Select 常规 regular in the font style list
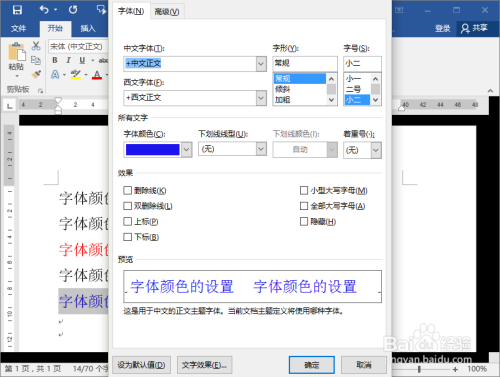 click(299, 79)
